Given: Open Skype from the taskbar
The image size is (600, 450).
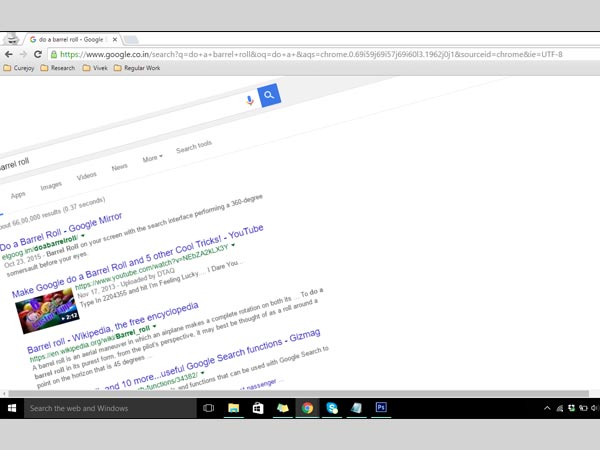Looking at the screenshot, I should (332, 408).
